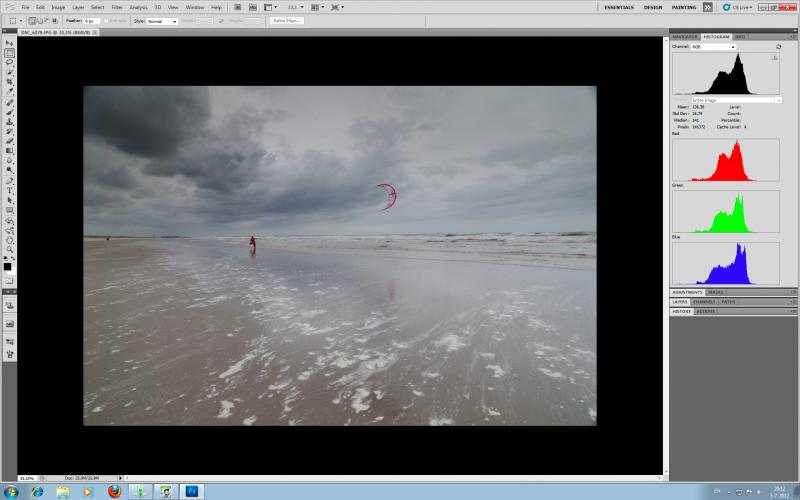800x500 pixels.
Task: Select the Blur tool
Action: point(9,160)
